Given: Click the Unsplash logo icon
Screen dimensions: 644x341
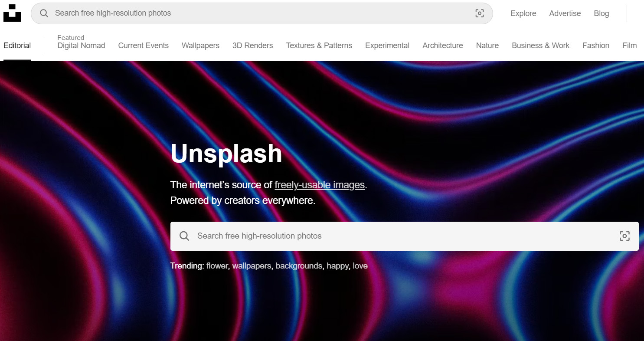Looking at the screenshot, I should (x=12, y=13).
